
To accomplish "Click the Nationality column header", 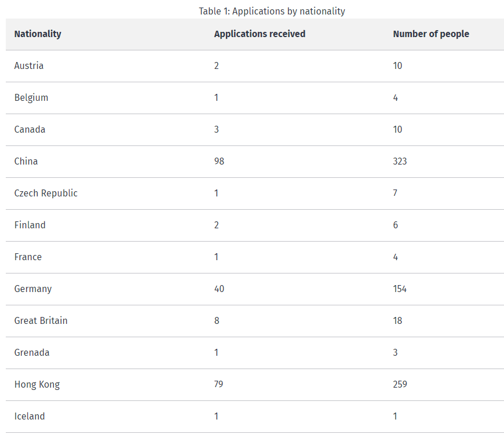I will (38, 34).
